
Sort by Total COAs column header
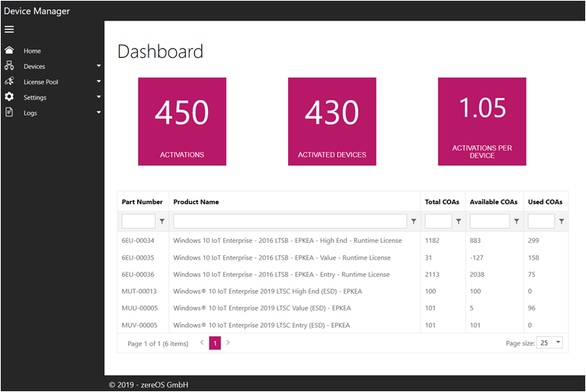point(442,202)
